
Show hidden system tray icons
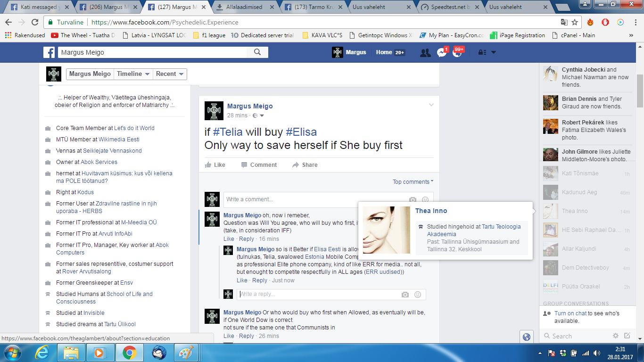(540, 353)
